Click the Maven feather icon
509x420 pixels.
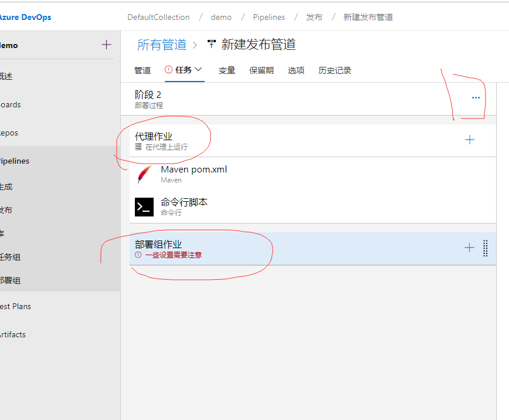tap(144, 174)
